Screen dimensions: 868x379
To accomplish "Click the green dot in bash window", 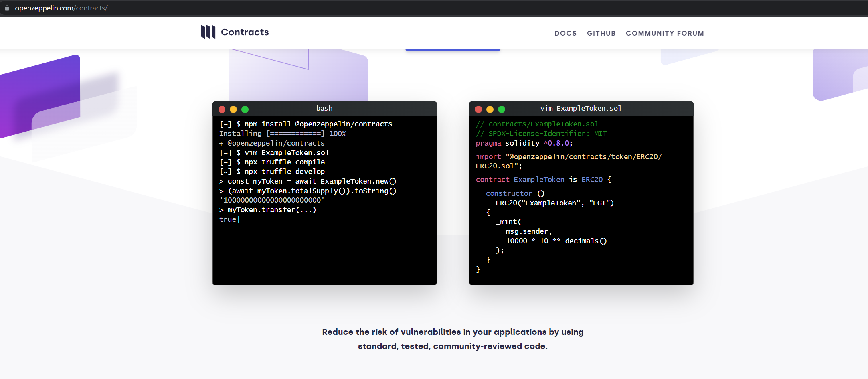I will coord(245,109).
